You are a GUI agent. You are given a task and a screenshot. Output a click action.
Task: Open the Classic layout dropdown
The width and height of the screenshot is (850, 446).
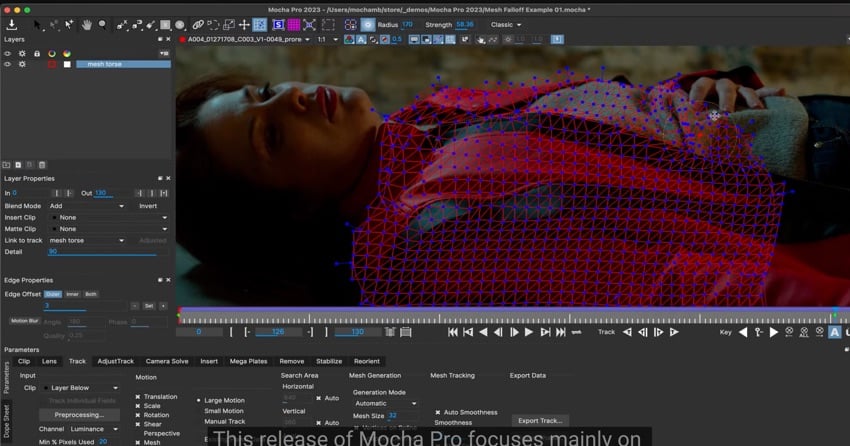505,25
